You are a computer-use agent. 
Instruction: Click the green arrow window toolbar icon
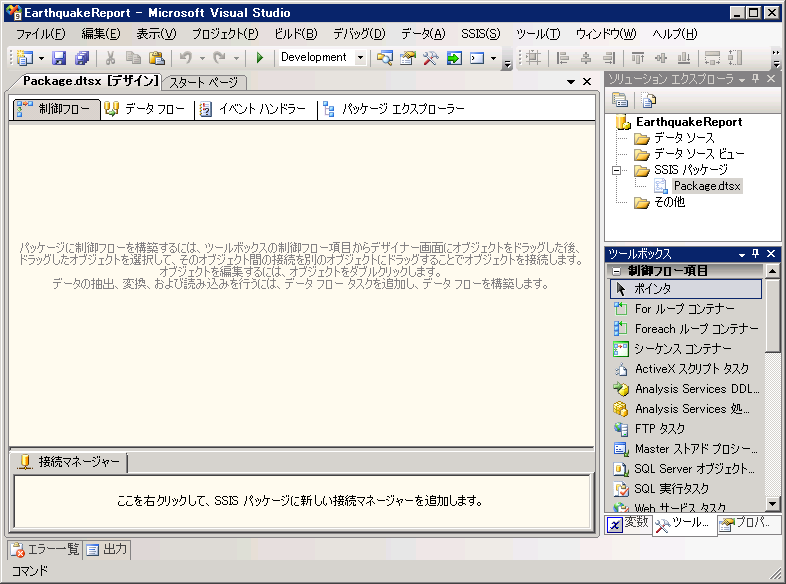coord(454,58)
